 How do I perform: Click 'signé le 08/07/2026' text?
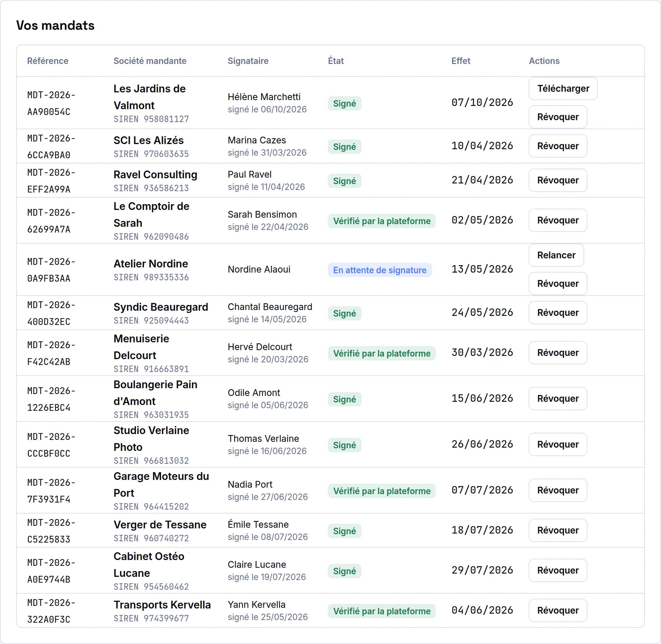coord(268,537)
